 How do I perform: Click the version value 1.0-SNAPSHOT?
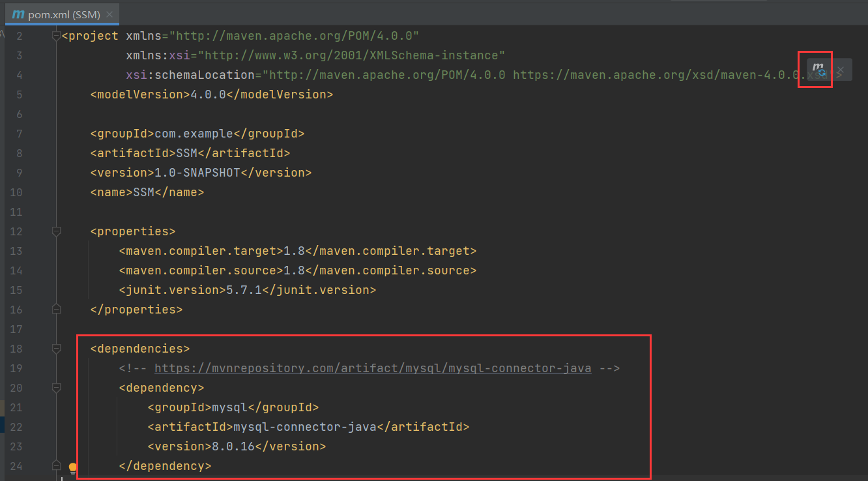pyautogui.click(x=197, y=173)
